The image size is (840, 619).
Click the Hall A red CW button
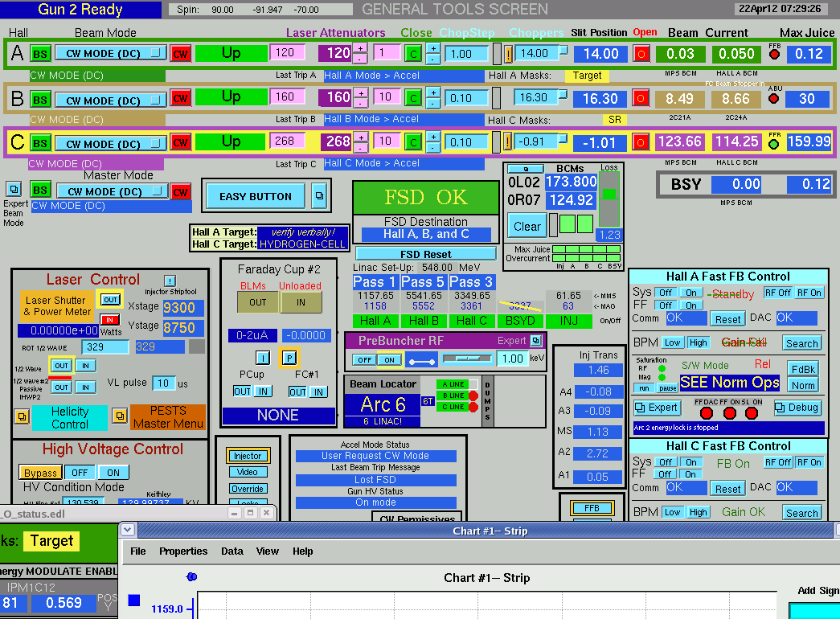point(180,54)
